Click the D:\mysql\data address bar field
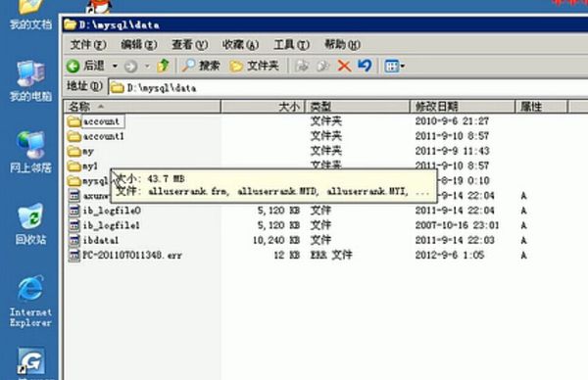The image size is (588, 380). tap(349, 88)
